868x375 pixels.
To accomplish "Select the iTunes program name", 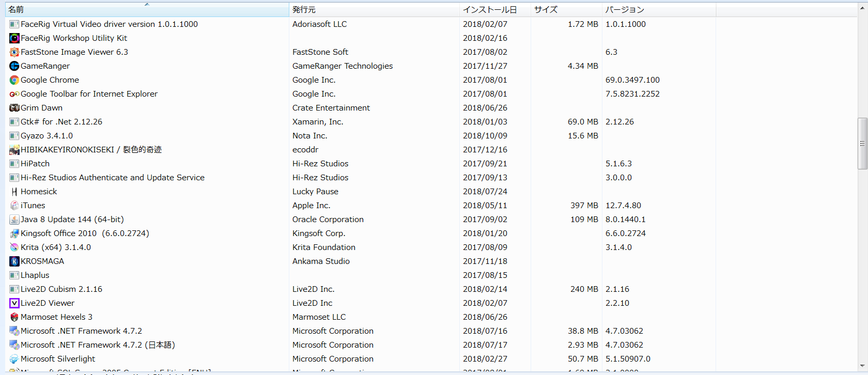I will coord(33,206).
